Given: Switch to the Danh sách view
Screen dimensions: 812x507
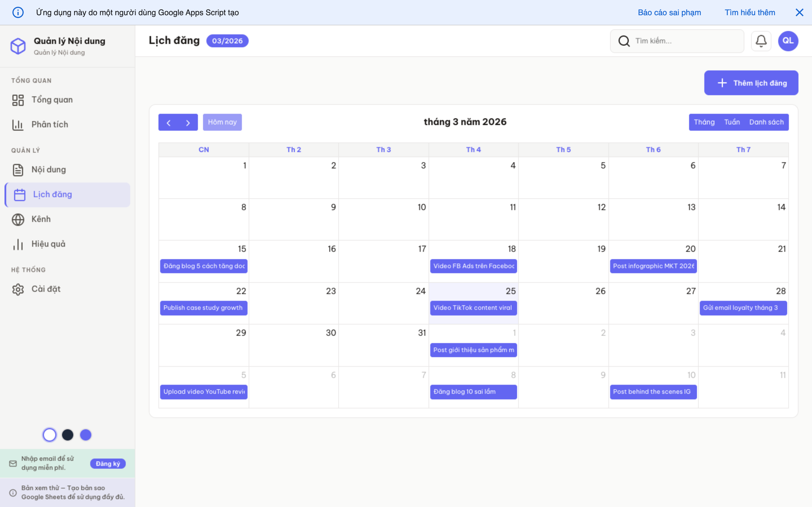Looking at the screenshot, I should pos(767,122).
